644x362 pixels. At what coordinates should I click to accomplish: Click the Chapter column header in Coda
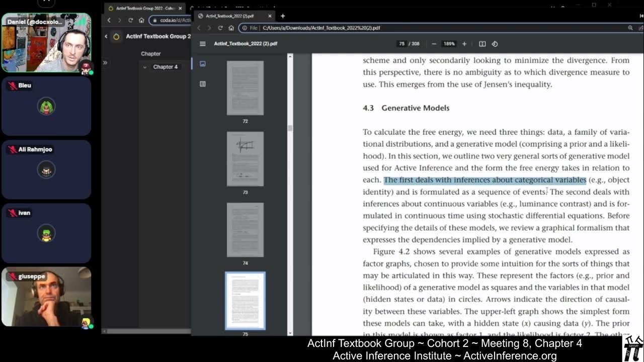151,54
